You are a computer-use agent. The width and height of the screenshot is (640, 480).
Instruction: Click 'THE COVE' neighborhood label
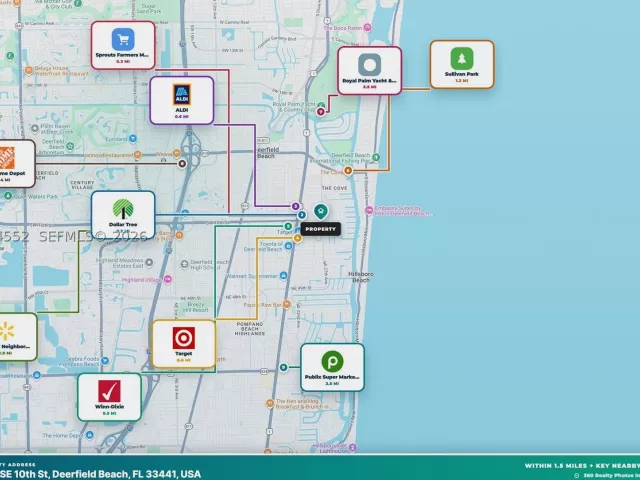point(334,188)
